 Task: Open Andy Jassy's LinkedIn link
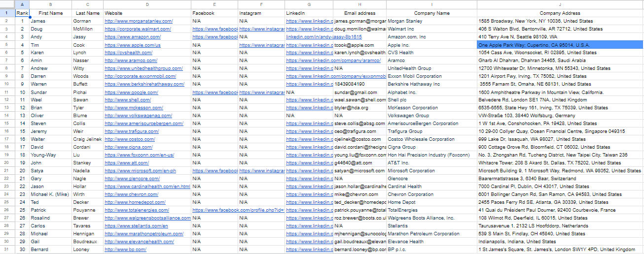(324, 37)
